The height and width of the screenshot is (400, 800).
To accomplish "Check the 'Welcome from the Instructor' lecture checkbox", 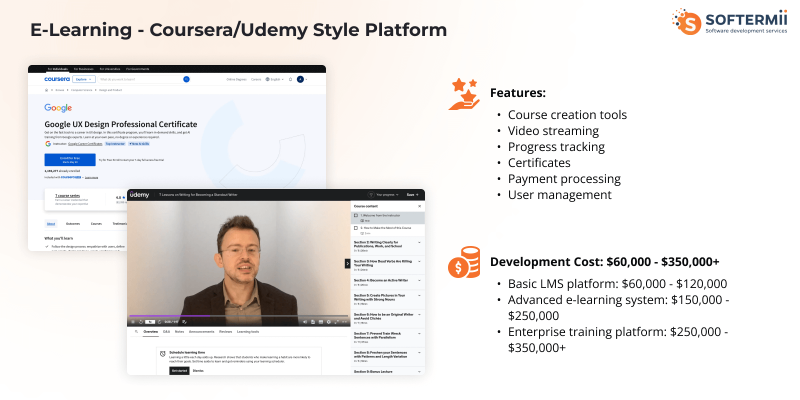I will coord(355,215).
